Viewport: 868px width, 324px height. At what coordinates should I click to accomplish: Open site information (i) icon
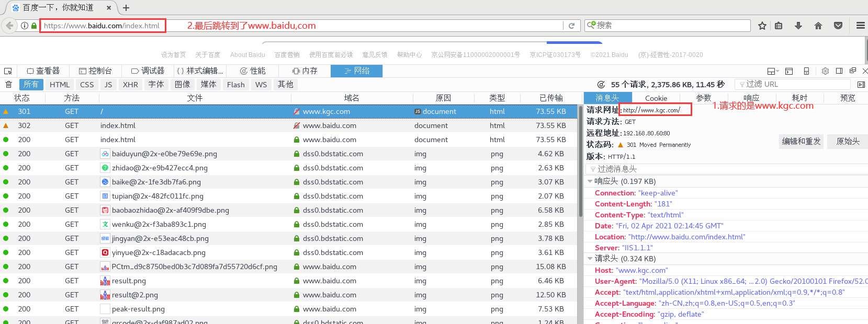tap(25, 26)
